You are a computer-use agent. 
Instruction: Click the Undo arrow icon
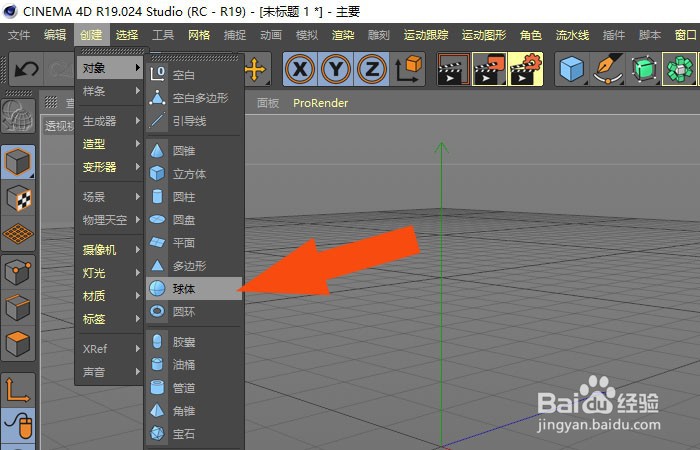coord(26,69)
